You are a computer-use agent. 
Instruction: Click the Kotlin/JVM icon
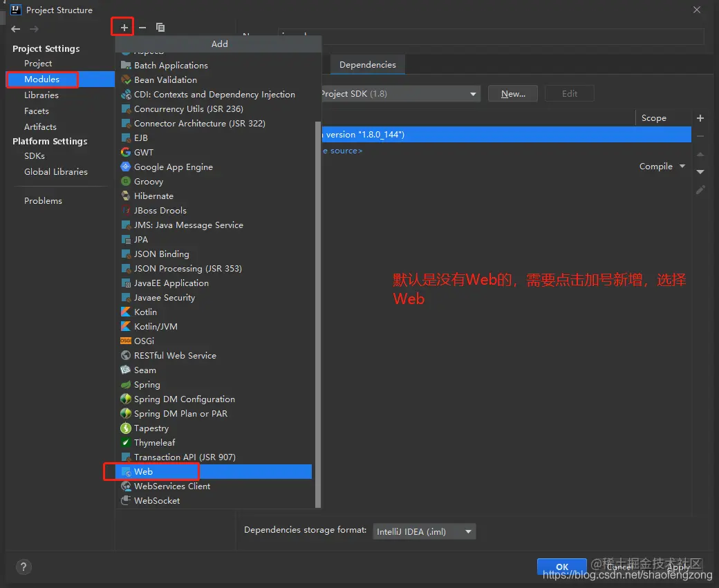126,326
